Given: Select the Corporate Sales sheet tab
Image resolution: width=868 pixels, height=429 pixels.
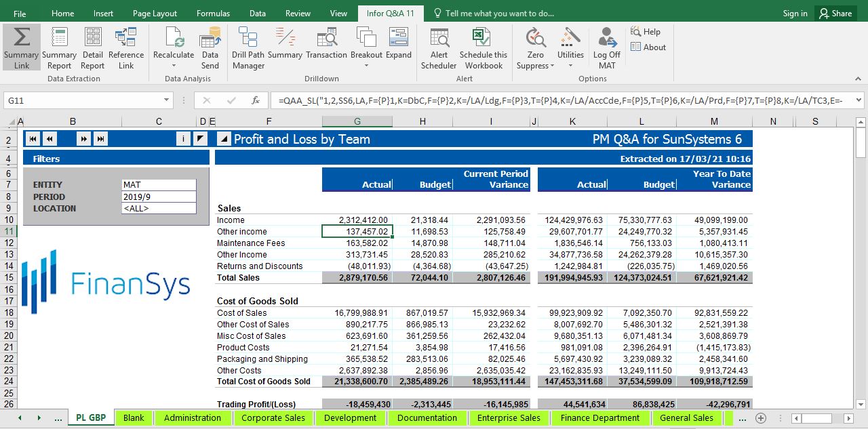Looking at the screenshot, I should [x=273, y=418].
